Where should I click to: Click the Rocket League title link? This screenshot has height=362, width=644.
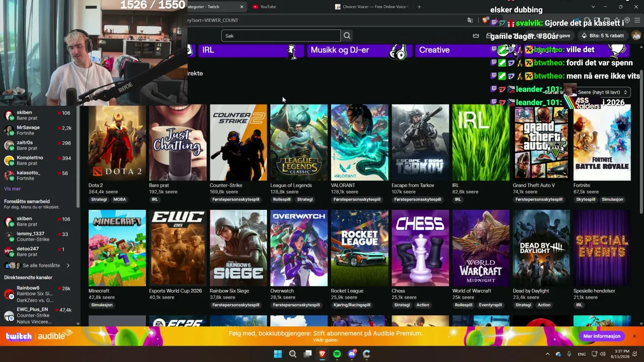coord(347,291)
